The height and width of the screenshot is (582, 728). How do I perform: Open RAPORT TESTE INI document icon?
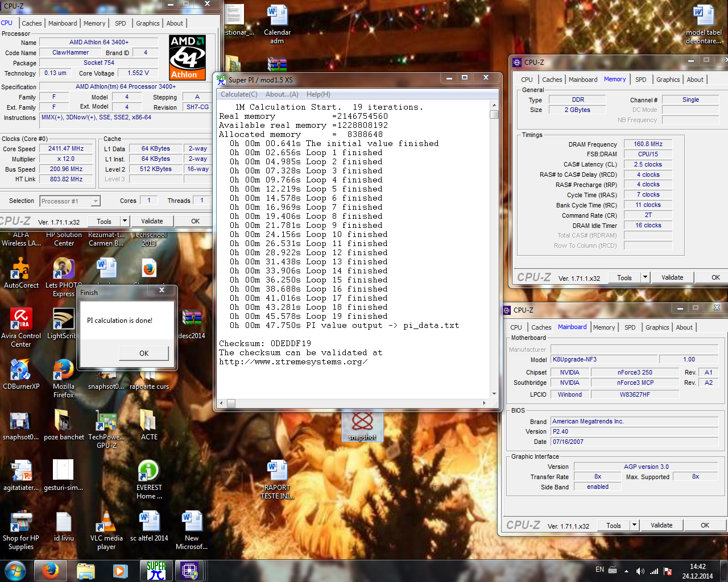[277, 480]
